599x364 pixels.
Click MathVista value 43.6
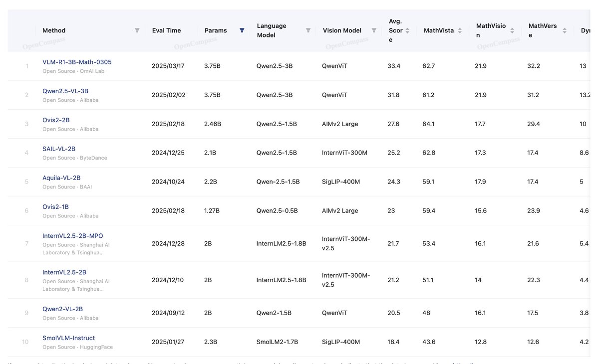[429, 342]
